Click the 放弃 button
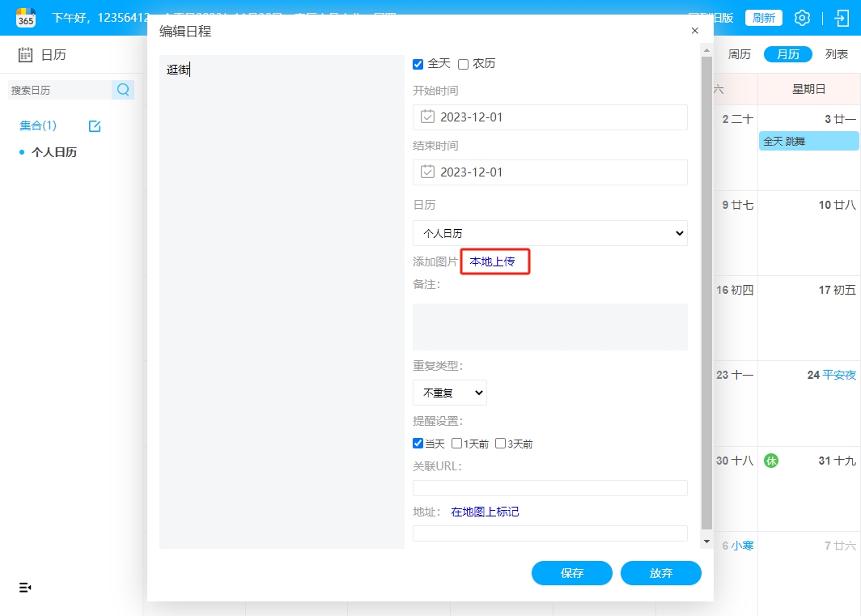 [660, 573]
